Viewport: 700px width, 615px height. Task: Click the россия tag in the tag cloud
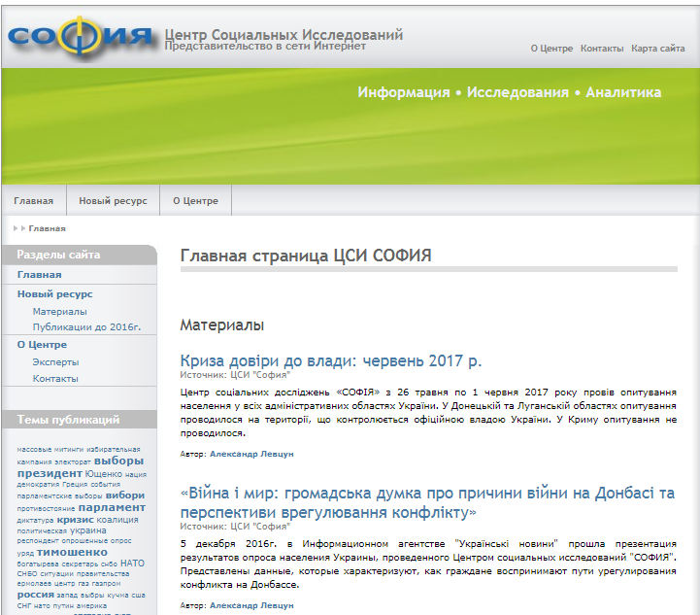36,595
